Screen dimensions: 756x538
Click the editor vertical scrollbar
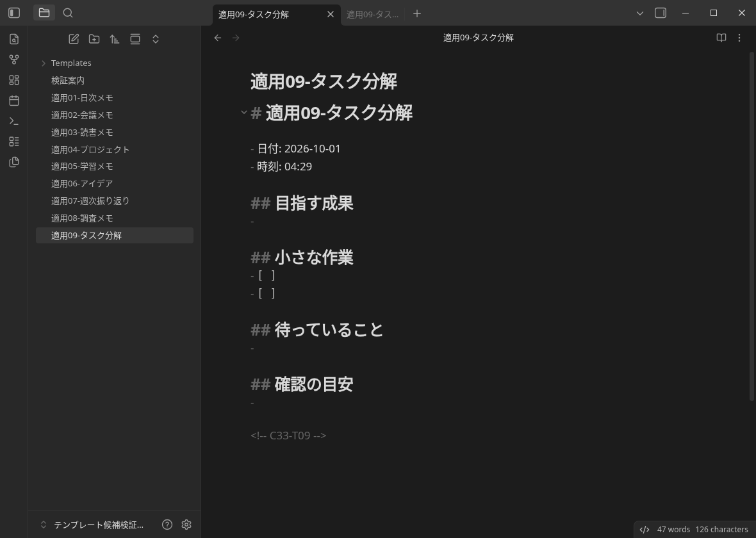(752, 225)
